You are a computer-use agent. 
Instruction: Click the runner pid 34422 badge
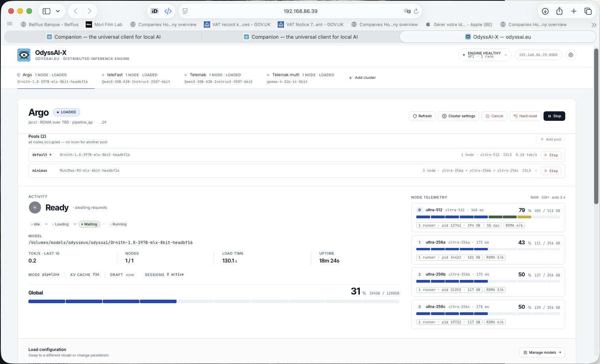tap(449, 257)
